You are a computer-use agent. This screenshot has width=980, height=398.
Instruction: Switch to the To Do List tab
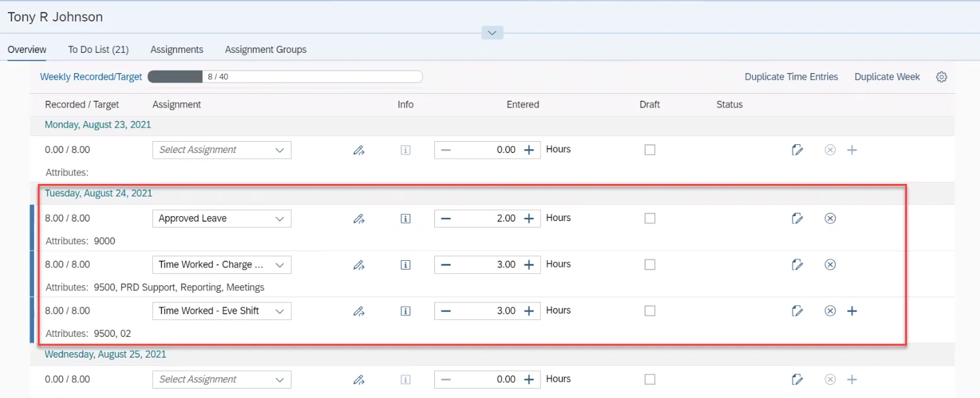pyautogui.click(x=98, y=49)
